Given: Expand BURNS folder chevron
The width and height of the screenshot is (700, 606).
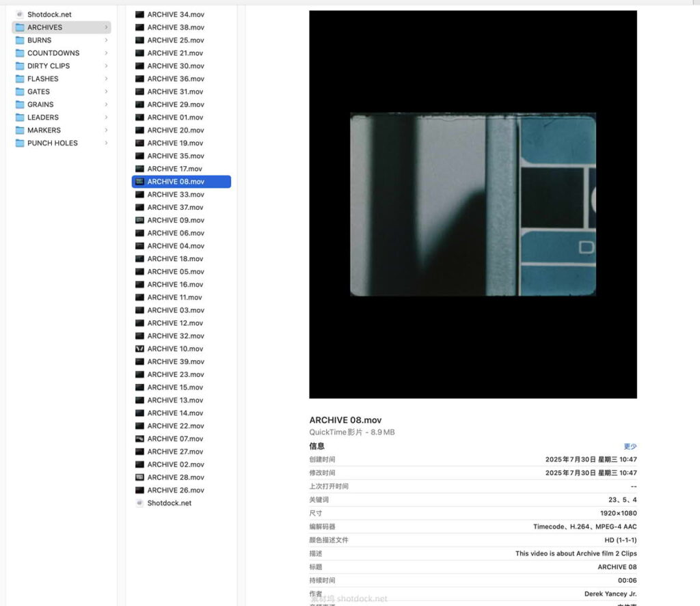Looking at the screenshot, I should (106, 40).
